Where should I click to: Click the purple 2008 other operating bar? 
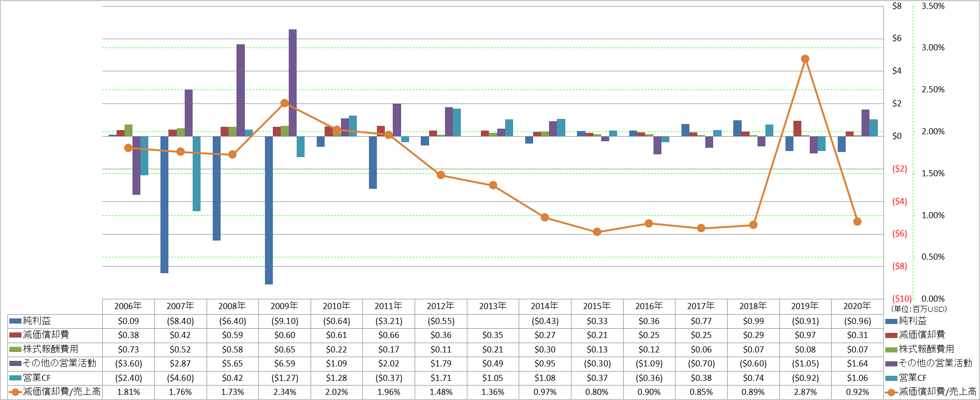tap(241, 90)
